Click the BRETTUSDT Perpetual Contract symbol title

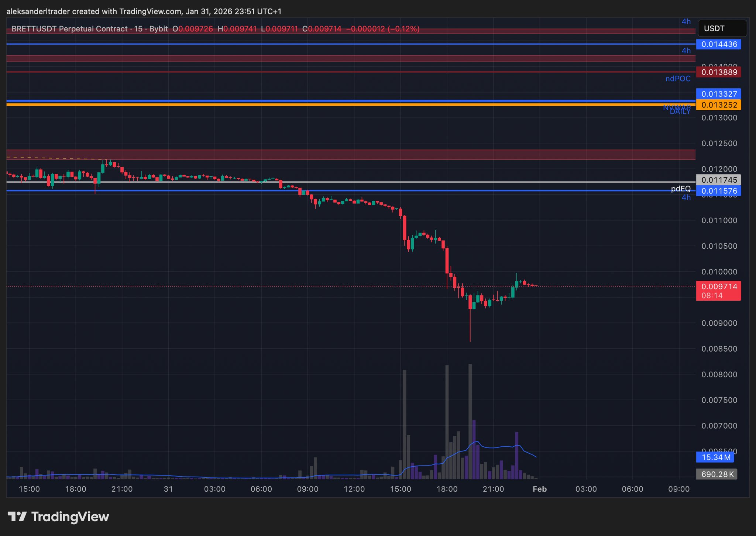coord(69,29)
